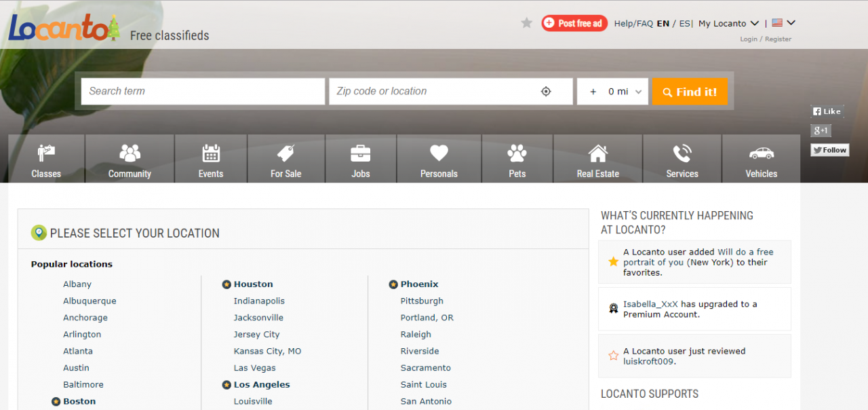
Task: Open the Services category tab
Action: 682,159
